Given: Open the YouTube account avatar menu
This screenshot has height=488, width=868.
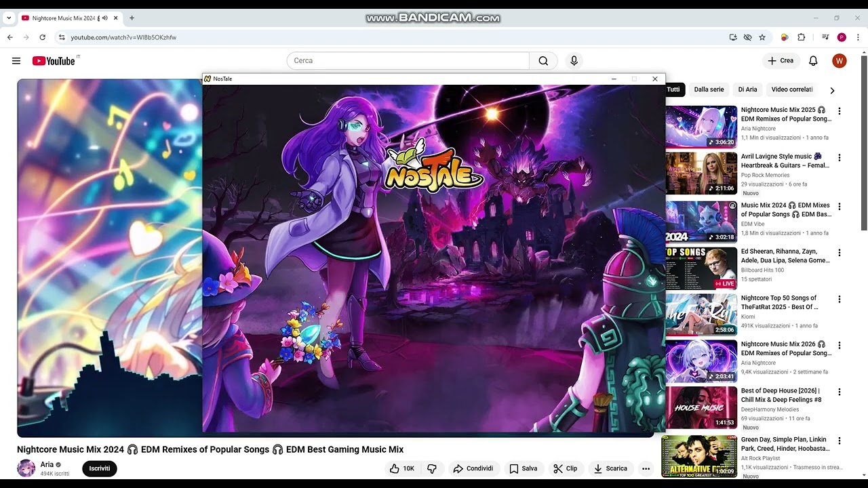Looking at the screenshot, I should pos(840,61).
